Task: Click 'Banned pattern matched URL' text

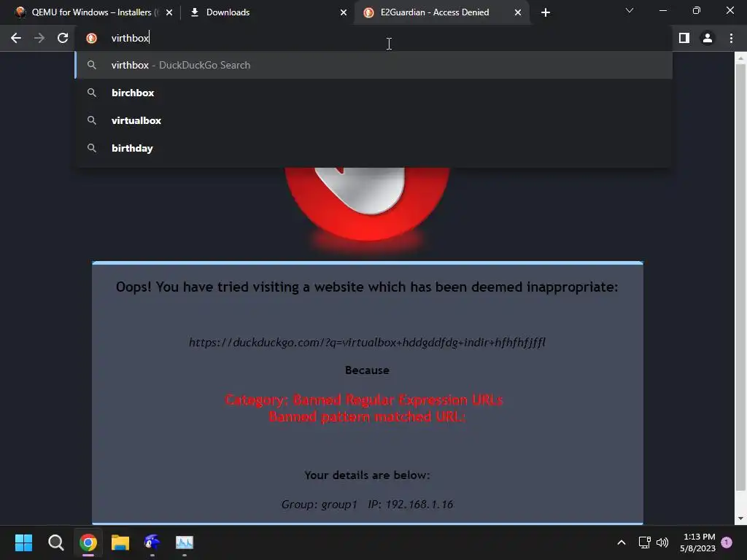Action: (x=367, y=416)
